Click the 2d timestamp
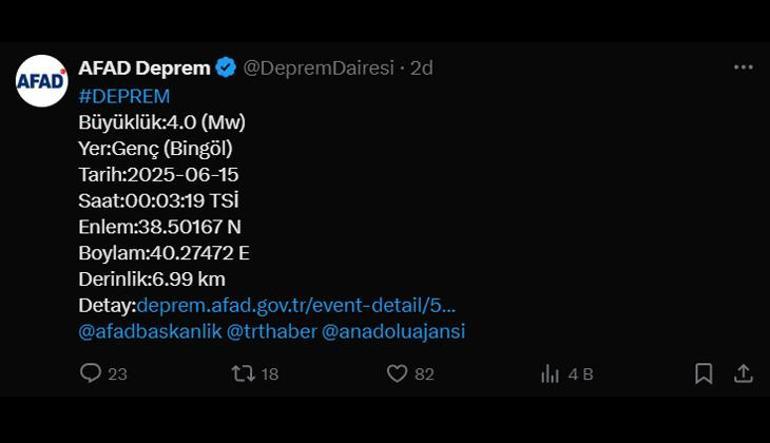 point(421,68)
